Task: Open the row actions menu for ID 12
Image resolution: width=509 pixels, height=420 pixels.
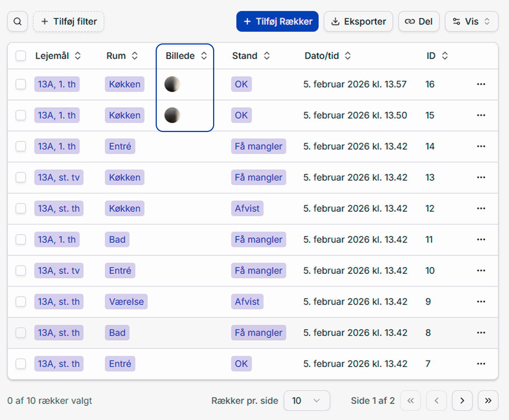Action: tap(481, 208)
